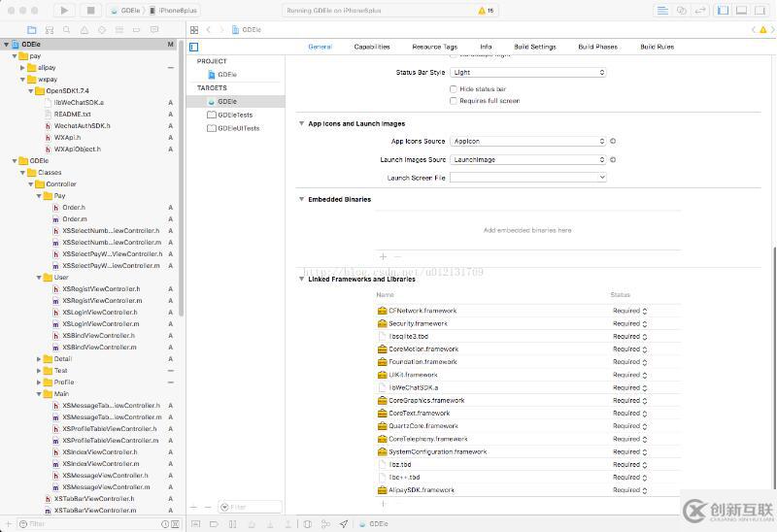Open the symbol navigator
777x532 pixels.
(x=50, y=30)
